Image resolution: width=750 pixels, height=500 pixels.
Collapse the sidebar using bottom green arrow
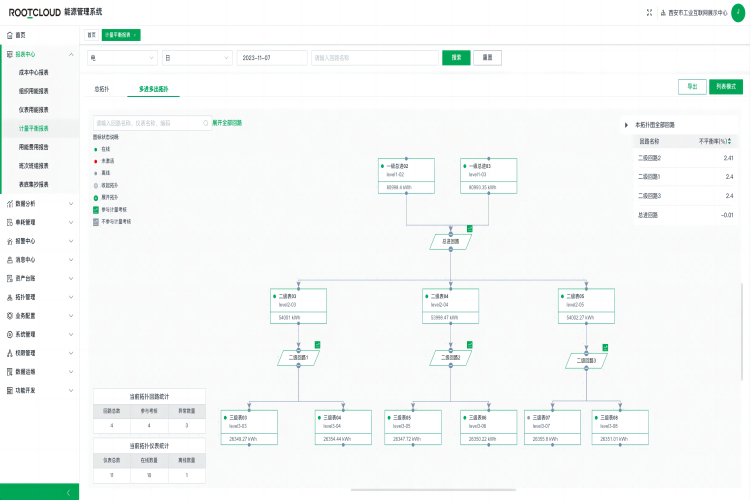[67, 492]
